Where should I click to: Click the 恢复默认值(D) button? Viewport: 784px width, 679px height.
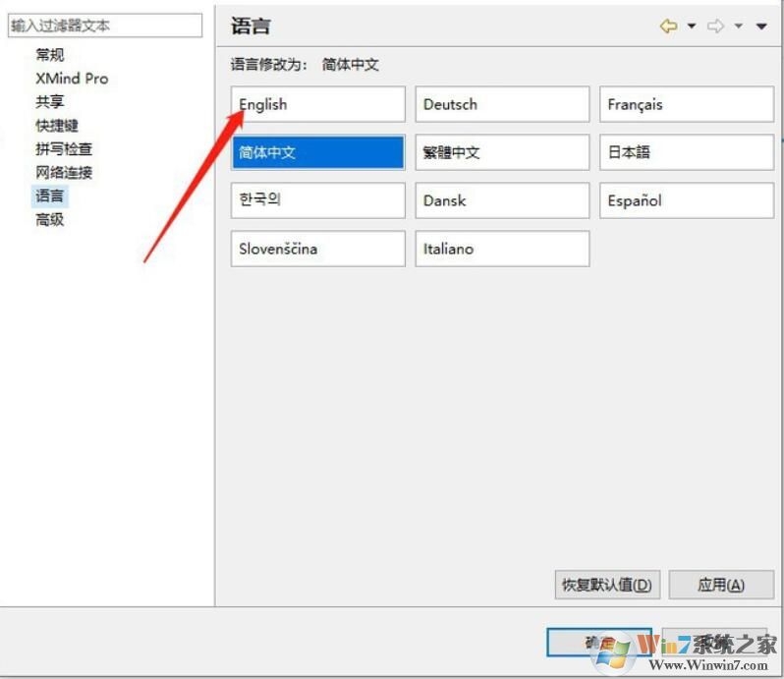pyautogui.click(x=607, y=585)
